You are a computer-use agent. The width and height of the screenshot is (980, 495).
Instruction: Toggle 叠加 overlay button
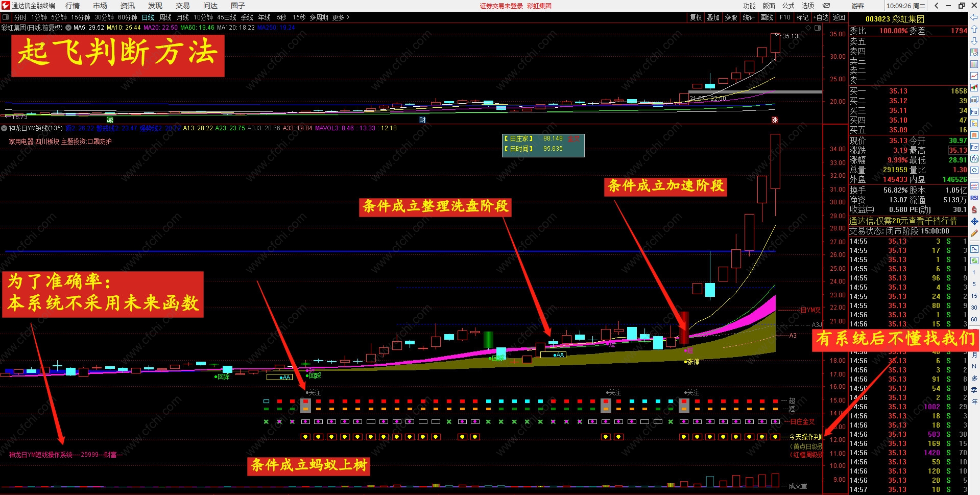(713, 17)
